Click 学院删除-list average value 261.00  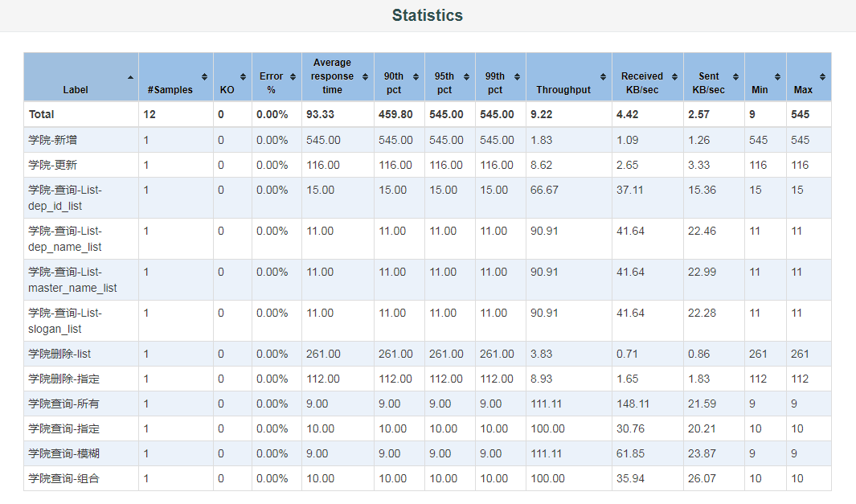pos(323,354)
